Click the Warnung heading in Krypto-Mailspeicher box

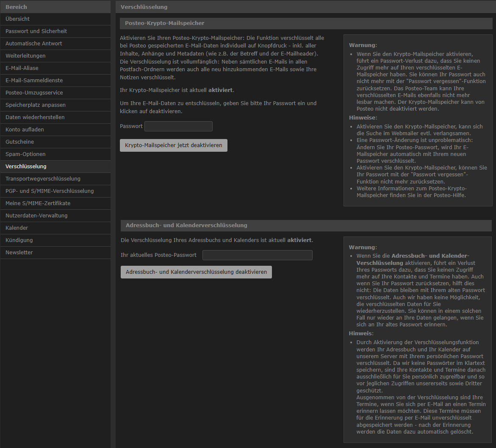tap(363, 45)
